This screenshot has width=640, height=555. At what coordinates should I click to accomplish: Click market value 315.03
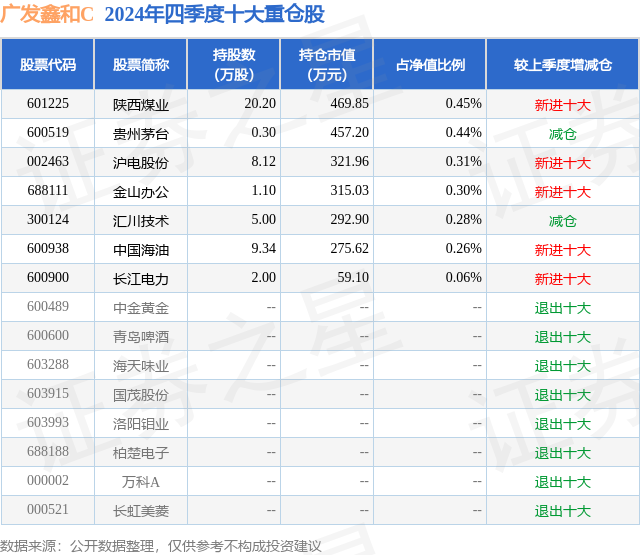pos(349,191)
